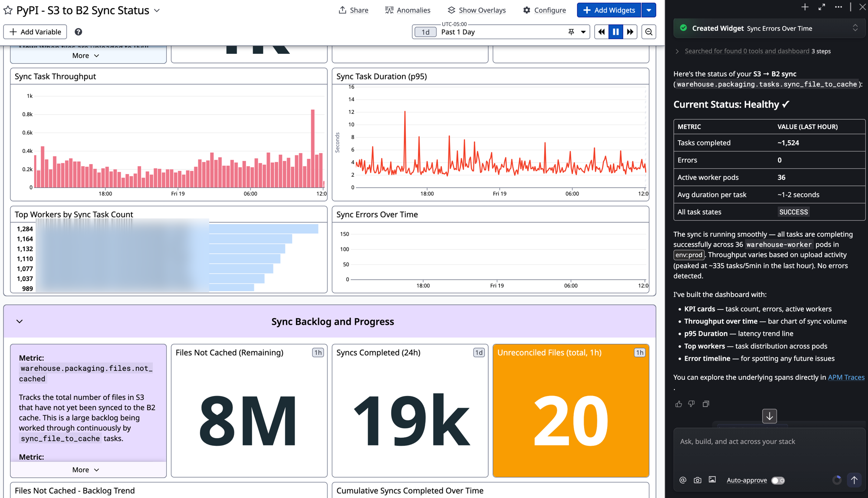Screen dimensions: 868x498
Task: Open dashboard title dropdown chevron
Action: [157, 10]
